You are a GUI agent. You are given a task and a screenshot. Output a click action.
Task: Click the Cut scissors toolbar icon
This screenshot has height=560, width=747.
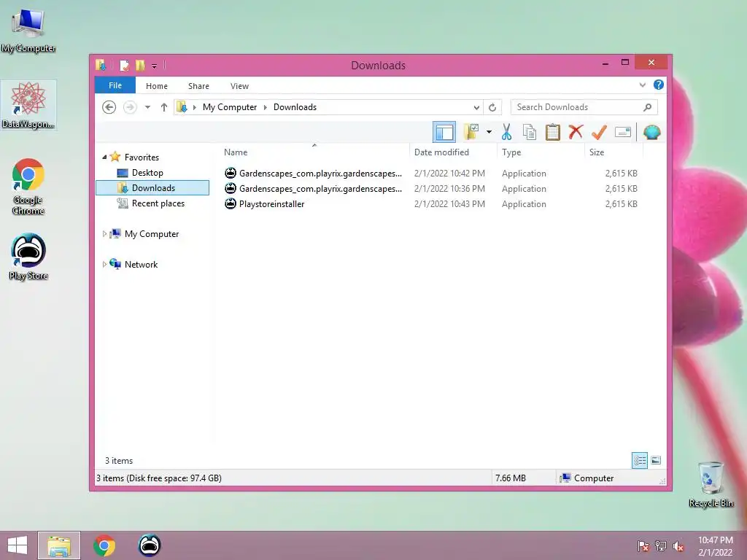click(506, 132)
